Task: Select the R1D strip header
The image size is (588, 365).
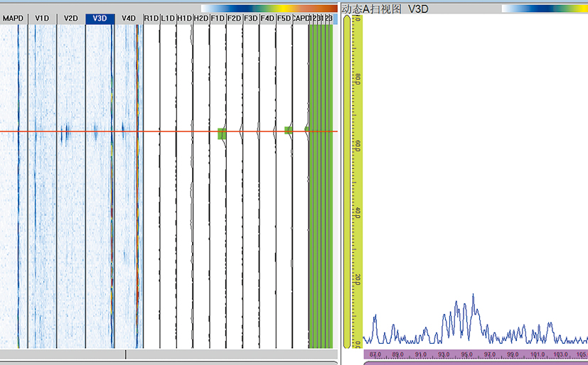Action: pos(151,18)
